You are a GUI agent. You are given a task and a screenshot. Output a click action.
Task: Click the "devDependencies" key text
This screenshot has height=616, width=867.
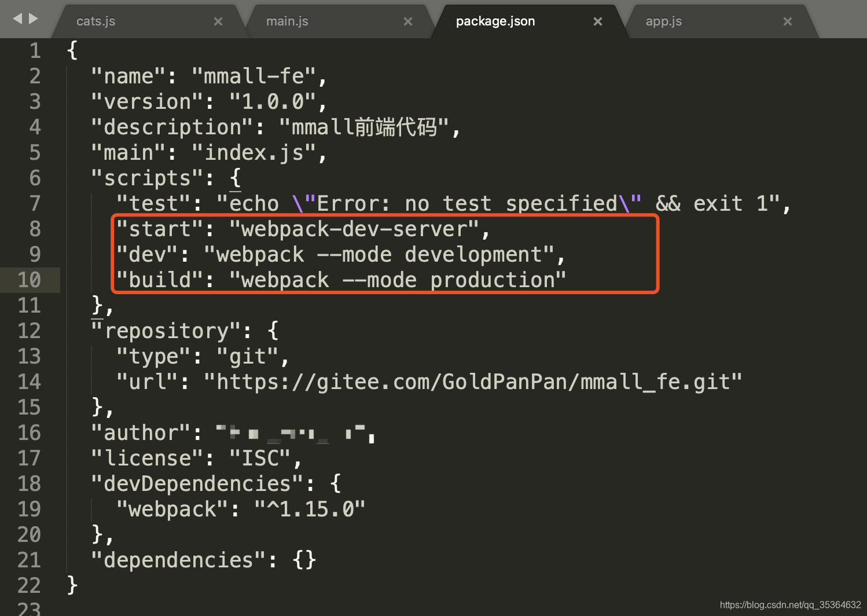(x=197, y=483)
